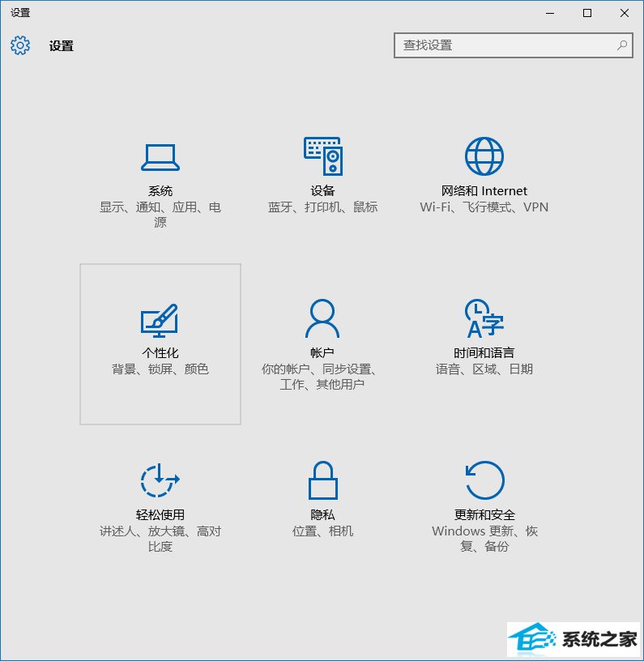This screenshot has height=661, width=644.
Task: Click the 背景、锁屏、颜色 description text
Action: 160,369
